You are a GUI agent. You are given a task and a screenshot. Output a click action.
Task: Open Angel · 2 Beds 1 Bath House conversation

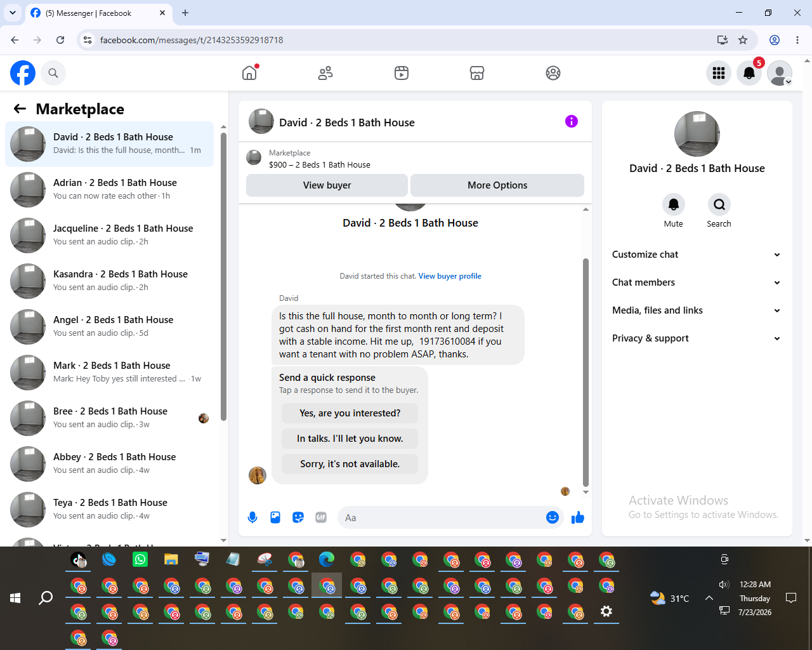tap(109, 327)
